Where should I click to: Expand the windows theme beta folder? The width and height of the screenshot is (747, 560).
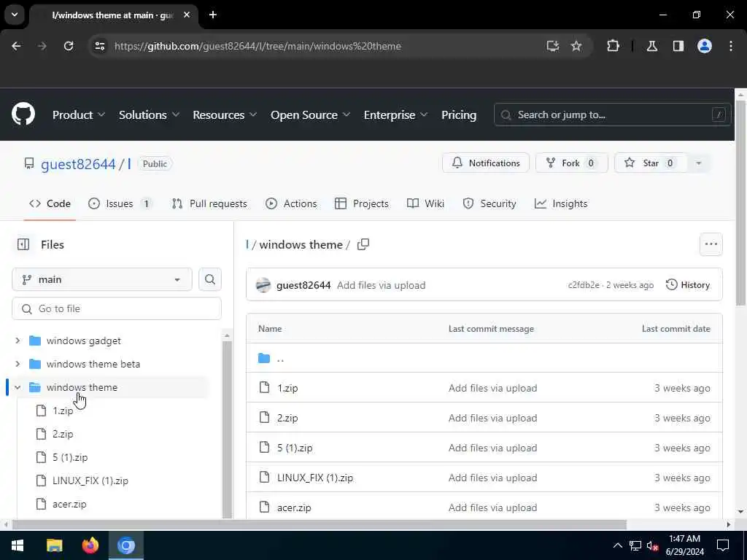point(18,365)
